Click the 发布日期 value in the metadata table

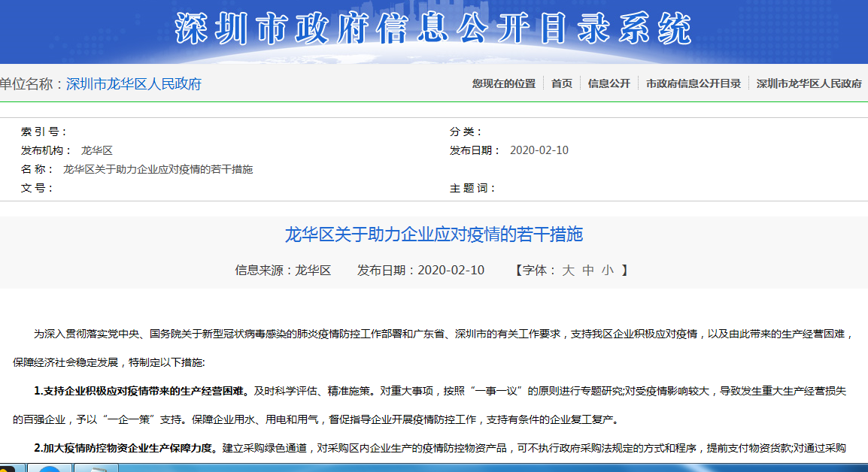(x=539, y=150)
